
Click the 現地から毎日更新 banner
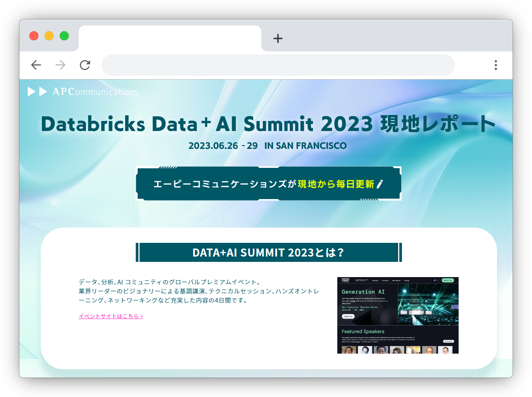click(268, 183)
